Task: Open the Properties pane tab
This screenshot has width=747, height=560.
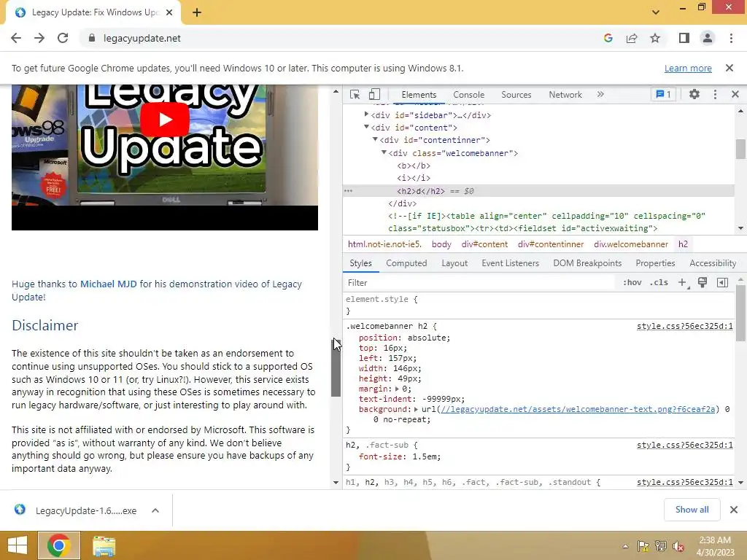Action: [x=655, y=262]
